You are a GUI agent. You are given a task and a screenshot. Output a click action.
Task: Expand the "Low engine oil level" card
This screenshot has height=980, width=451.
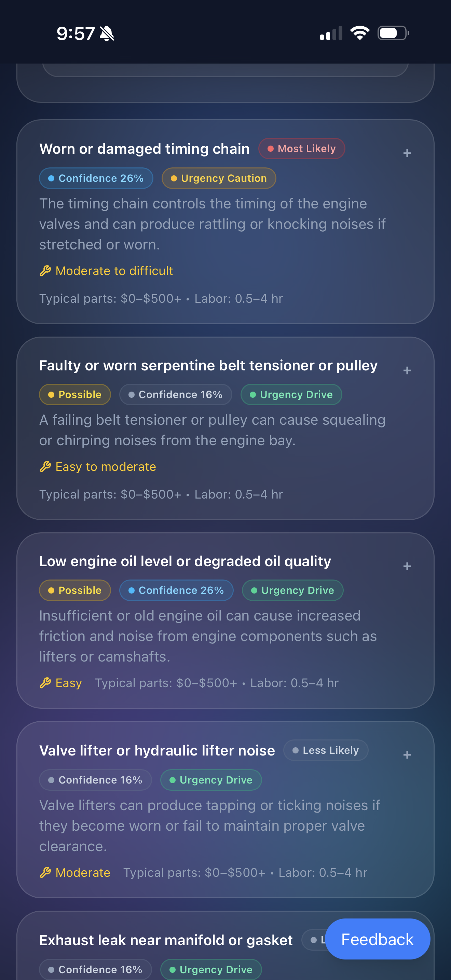point(407,566)
